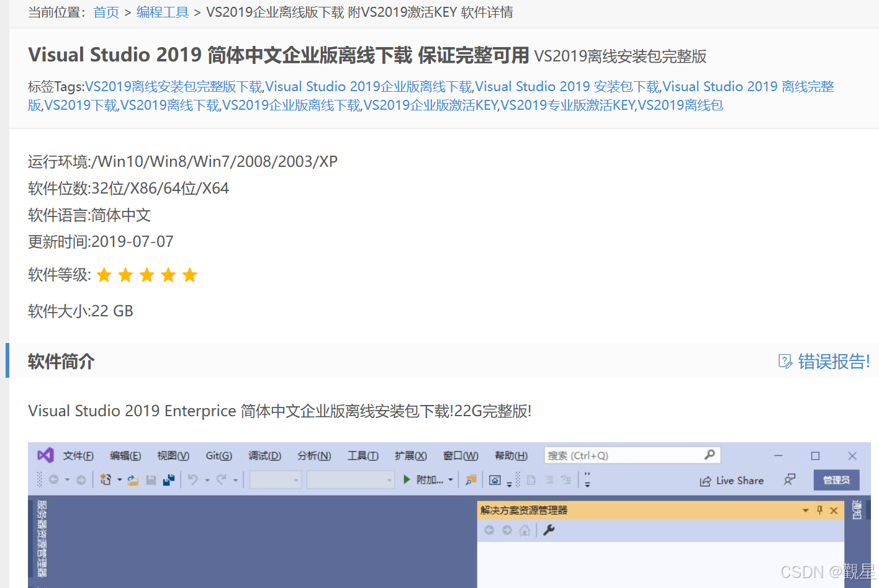Open the 窗口(W) menu
The height and width of the screenshot is (588, 879).
pos(461,456)
